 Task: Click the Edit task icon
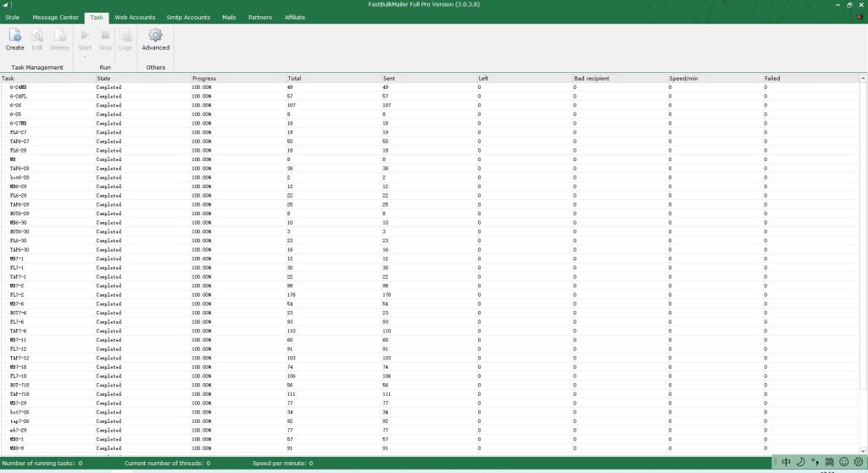(37, 38)
